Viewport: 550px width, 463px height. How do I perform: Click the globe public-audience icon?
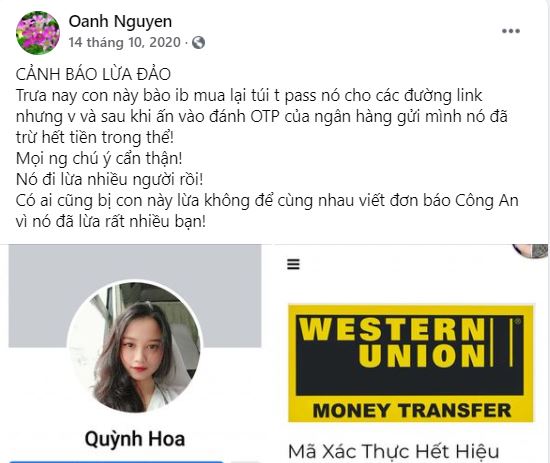pyautogui.click(x=199, y=43)
